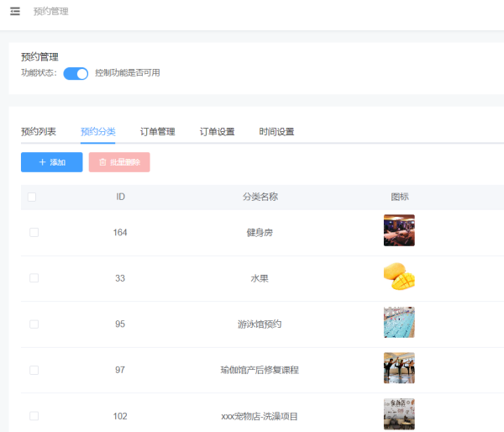Open the 时间设置 tab
504x432 pixels.
276,131
